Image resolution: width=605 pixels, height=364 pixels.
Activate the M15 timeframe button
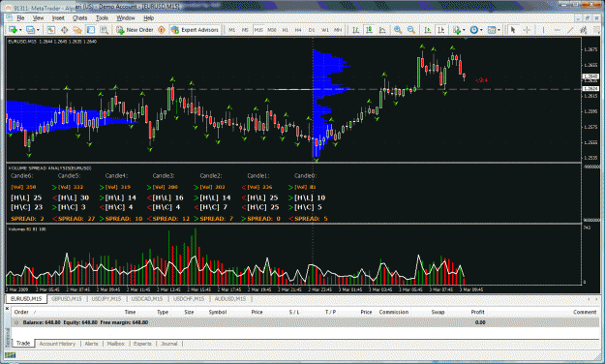point(258,30)
